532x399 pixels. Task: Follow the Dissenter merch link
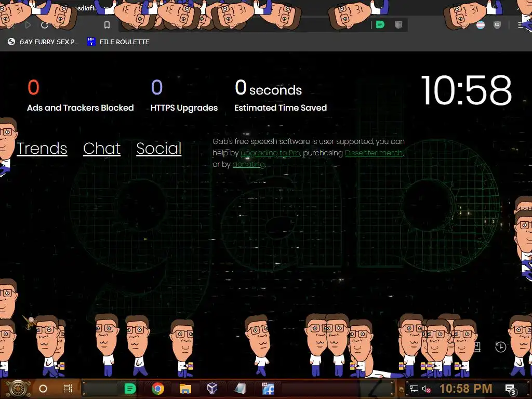[x=374, y=153]
